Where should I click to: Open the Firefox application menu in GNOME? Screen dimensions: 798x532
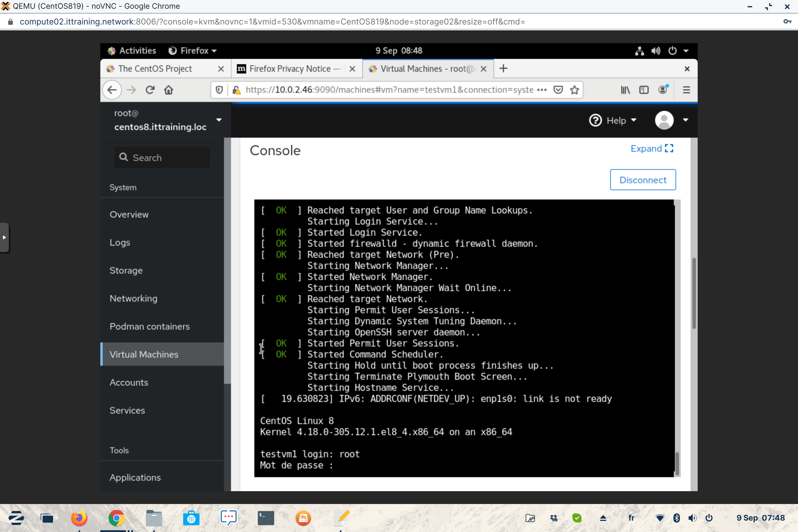tap(192, 50)
